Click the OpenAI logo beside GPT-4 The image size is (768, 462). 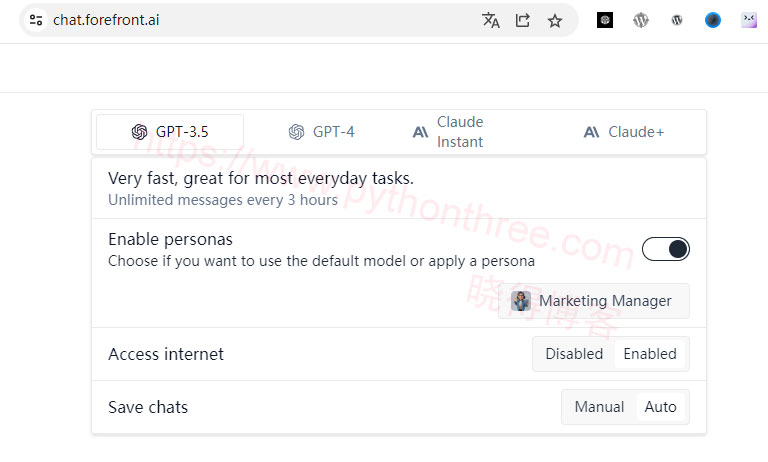(x=296, y=132)
